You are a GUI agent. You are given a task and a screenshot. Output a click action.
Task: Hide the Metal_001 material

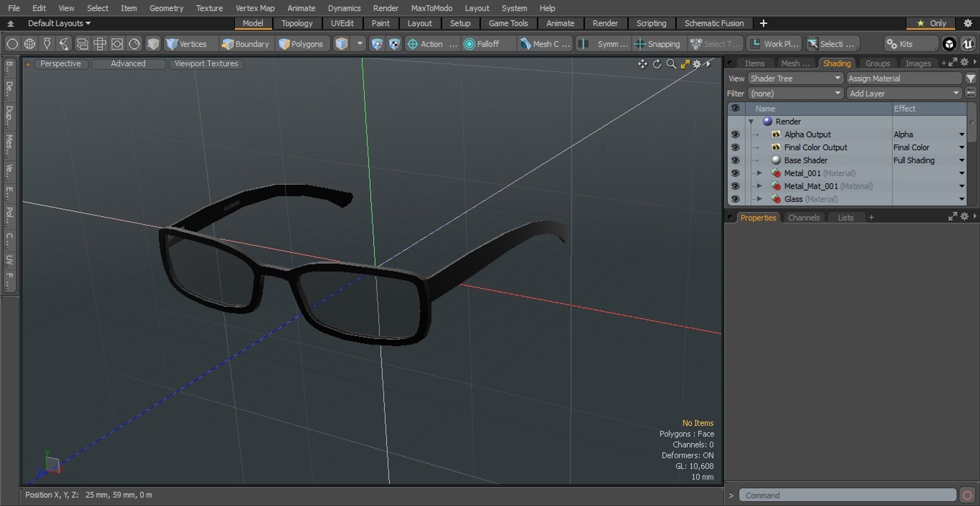click(x=735, y=173)
